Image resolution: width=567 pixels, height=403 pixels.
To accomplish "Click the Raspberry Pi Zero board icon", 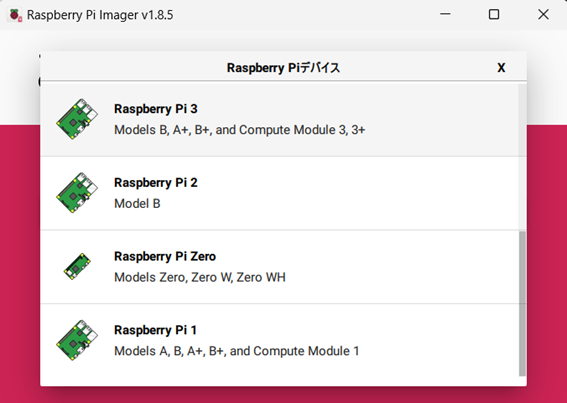I will [77, 266].
